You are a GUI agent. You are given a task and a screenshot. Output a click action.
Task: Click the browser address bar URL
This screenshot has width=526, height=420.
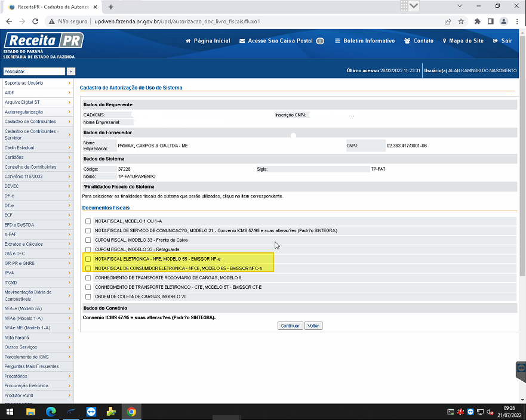[x=177, y=21]
